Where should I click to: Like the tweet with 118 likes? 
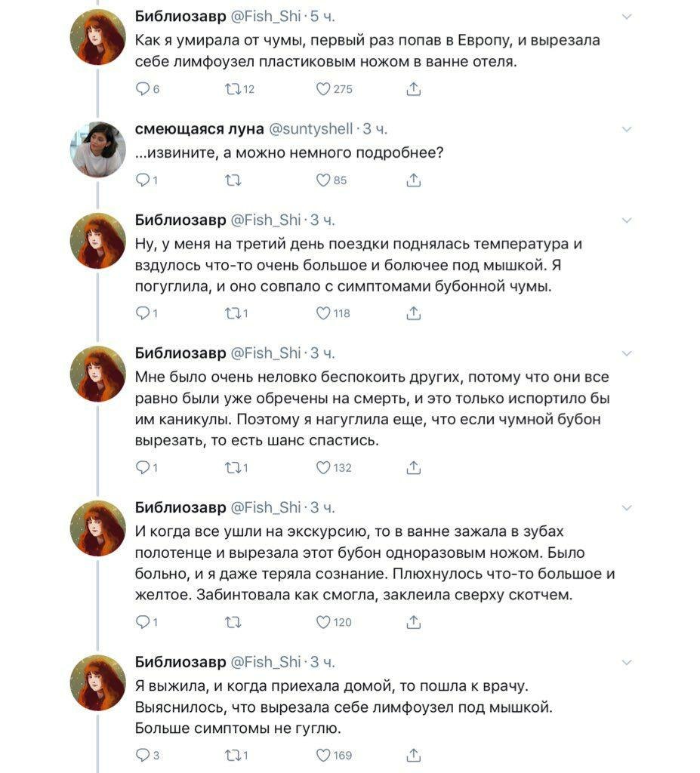pyautogui.click(x=323, y=313)
